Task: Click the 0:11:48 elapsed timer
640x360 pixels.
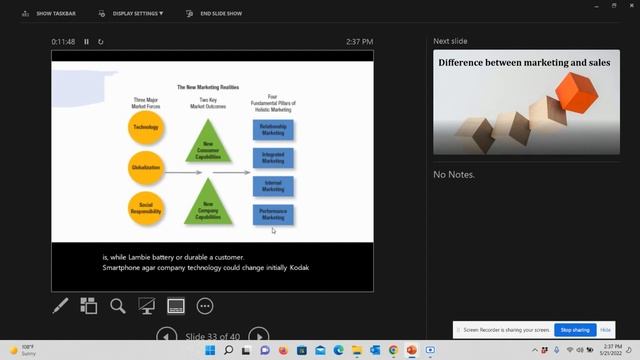Action: [63, 42]
